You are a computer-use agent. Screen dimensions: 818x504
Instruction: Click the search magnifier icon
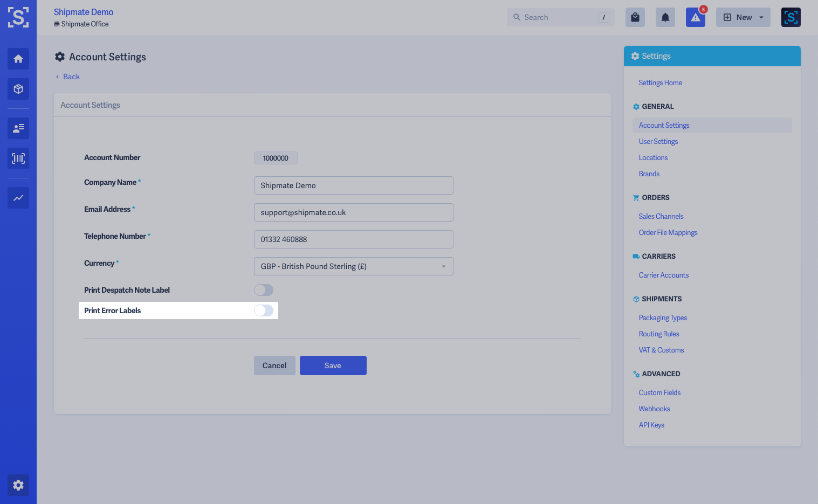(x=517, y=17)
